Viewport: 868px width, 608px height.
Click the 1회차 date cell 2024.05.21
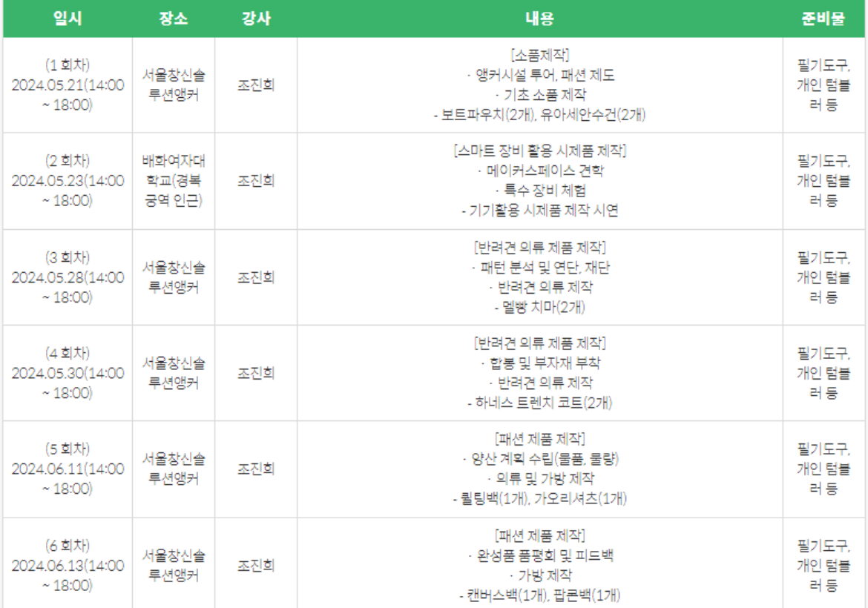tap(68, 85)
